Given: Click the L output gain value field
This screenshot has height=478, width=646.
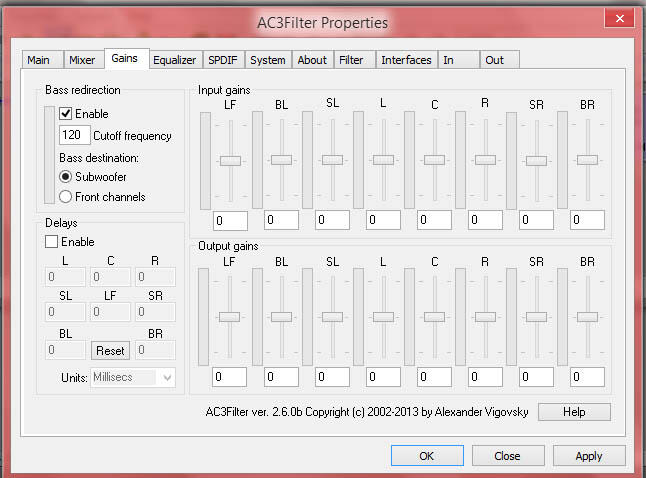Looking at the screenshot, I should coord(384,377).
